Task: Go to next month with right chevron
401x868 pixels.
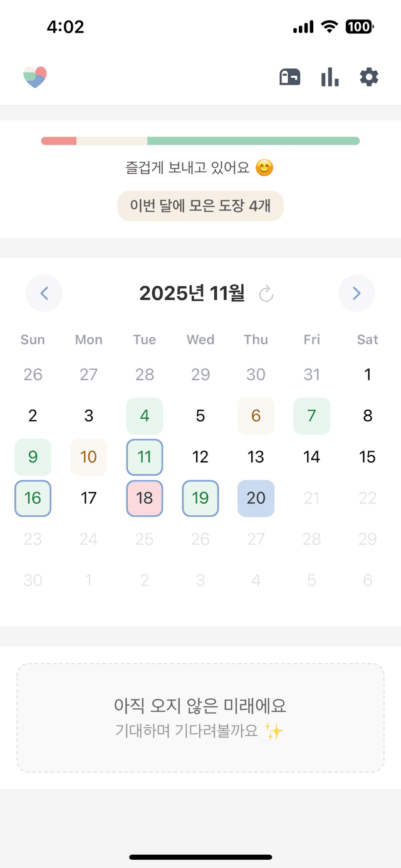Action: [357, 293]
